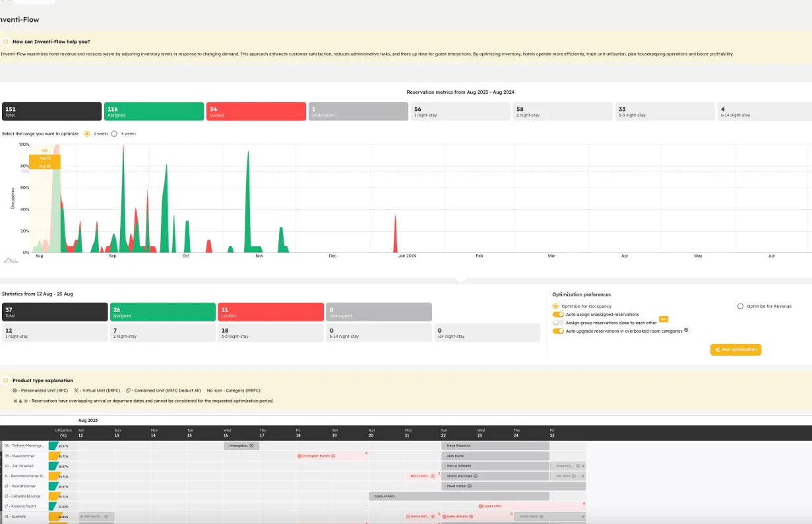Click the Amelie Dieninger reservation bar
The width and height of the screenshot is (812, 524).
(495, 476)
